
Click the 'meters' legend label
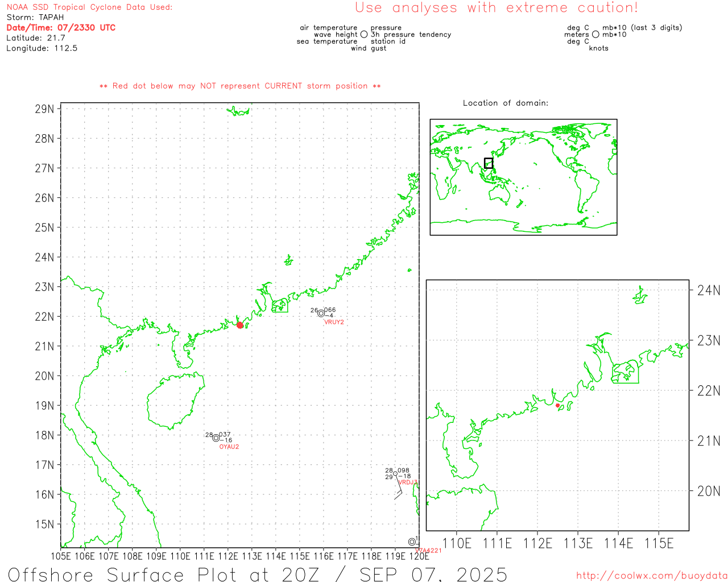click(x=577, y=35)
